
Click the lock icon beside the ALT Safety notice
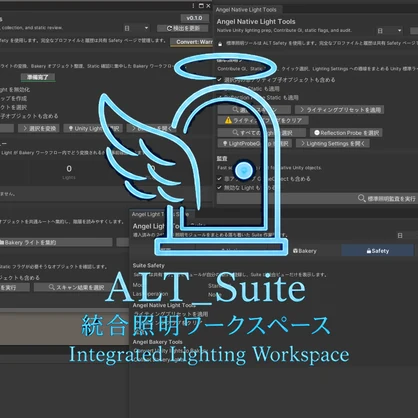click(x=220, y=44)
